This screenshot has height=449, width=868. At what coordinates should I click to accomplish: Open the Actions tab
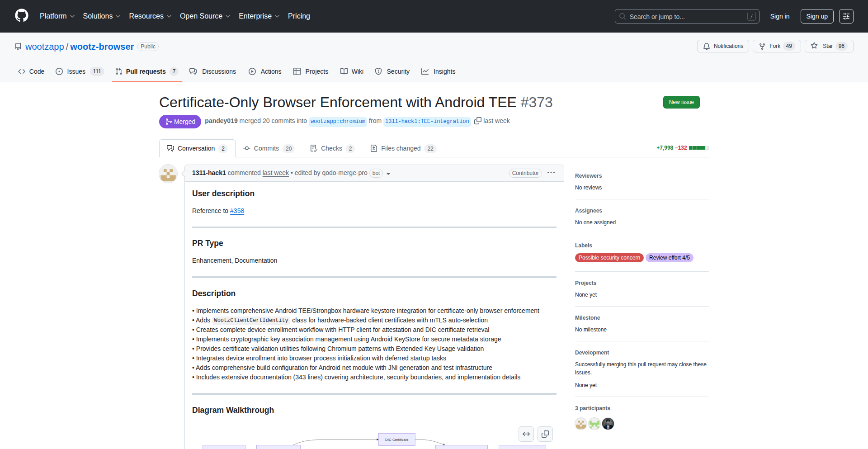tap(265, 71)
